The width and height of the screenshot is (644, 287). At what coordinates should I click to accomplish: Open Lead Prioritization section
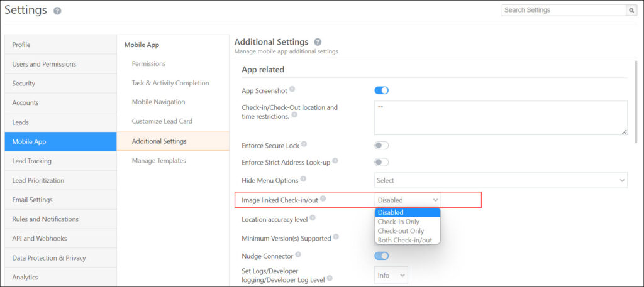tap(61, 180)
